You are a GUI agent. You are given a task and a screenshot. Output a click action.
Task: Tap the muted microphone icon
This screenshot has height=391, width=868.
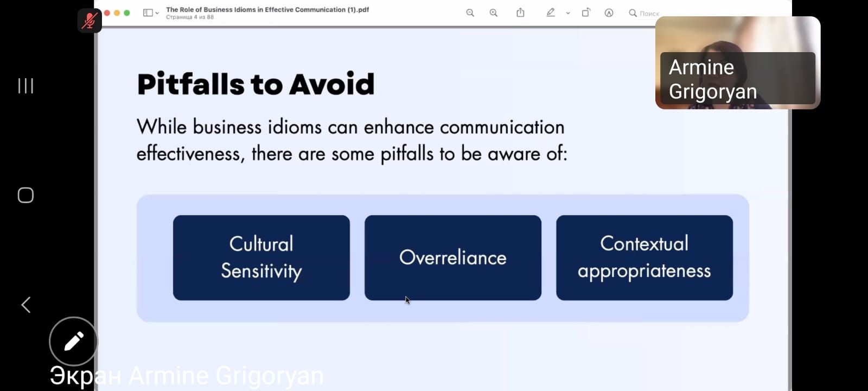tap(90, 21)
